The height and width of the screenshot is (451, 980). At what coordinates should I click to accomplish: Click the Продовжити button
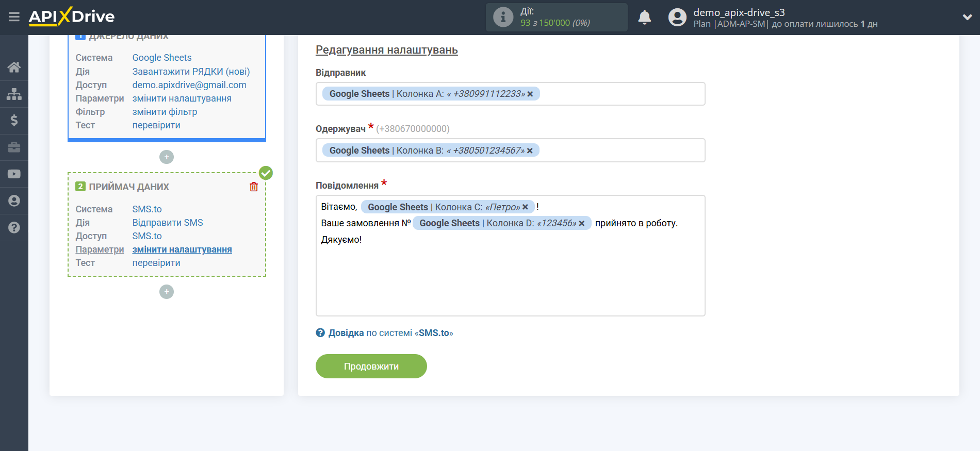pyautogui.click(x=371, y=366)
